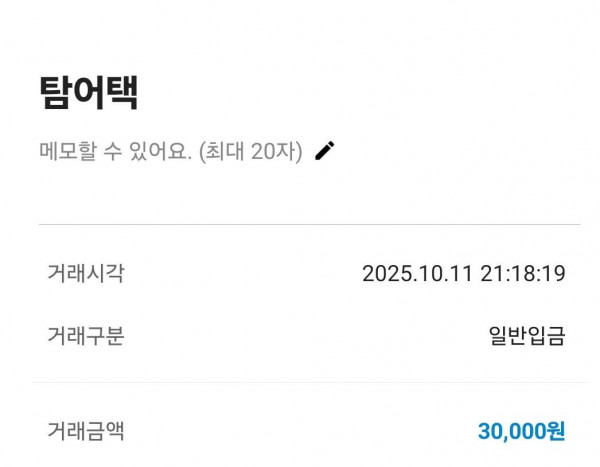This screenshot has height=467, width=600.
Task: Click the 거래금액 label
Action: (85, 431)
